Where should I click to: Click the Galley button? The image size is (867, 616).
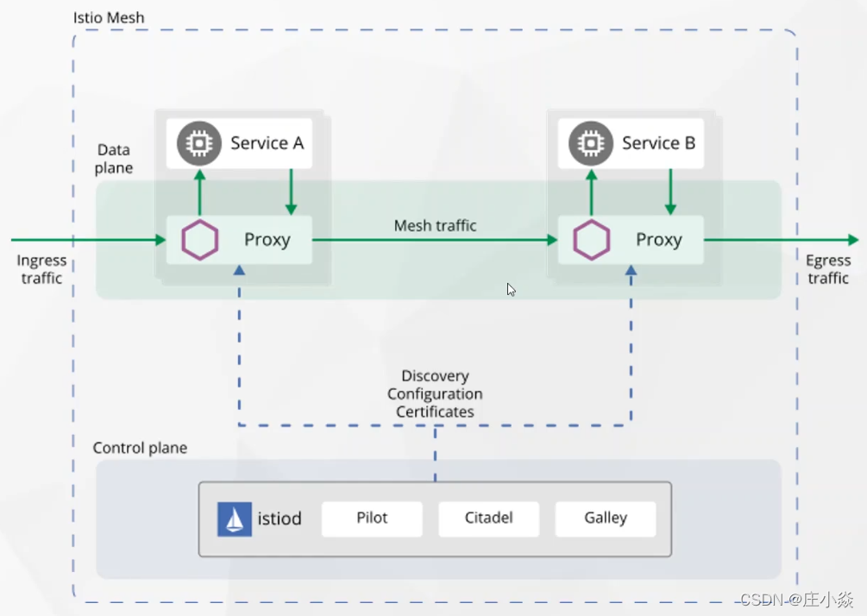[x=605, y=518]
